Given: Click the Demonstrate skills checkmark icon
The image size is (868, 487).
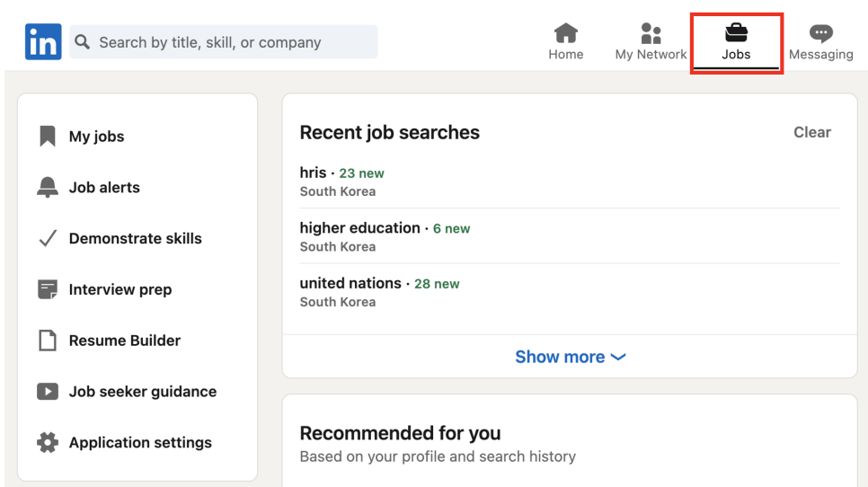Looking at the screenshot, I should coord(49,238).
